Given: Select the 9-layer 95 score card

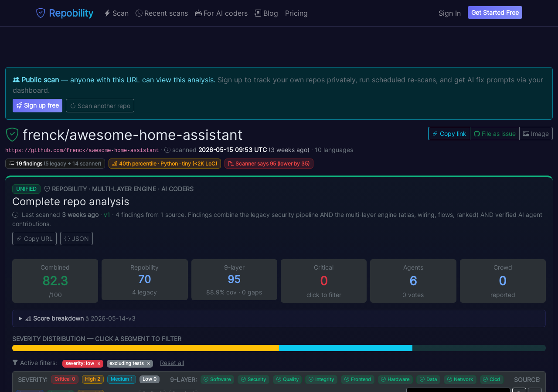Looking at the screenshot, I should point(234,280).
